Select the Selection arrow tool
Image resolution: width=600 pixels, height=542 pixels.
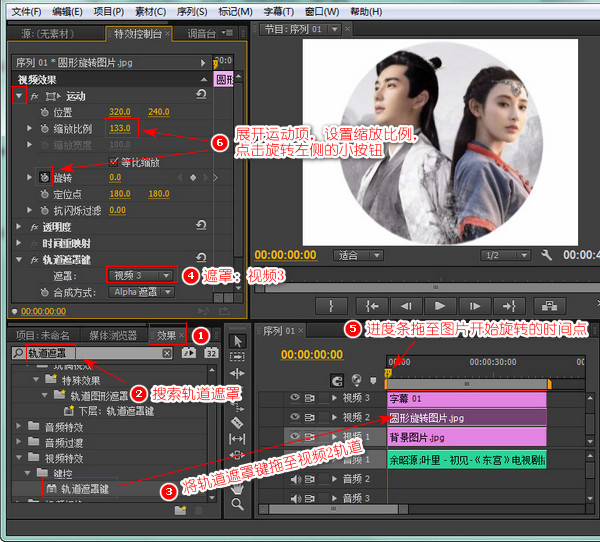point(238,340)
